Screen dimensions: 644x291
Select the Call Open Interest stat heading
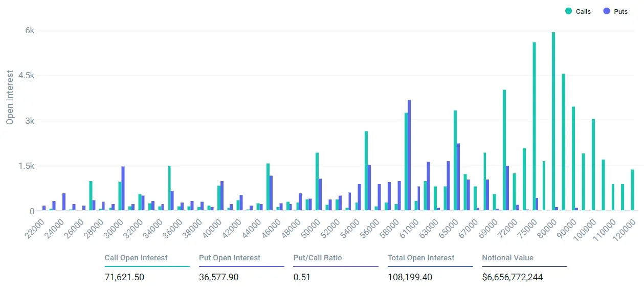tap(136, 258)
